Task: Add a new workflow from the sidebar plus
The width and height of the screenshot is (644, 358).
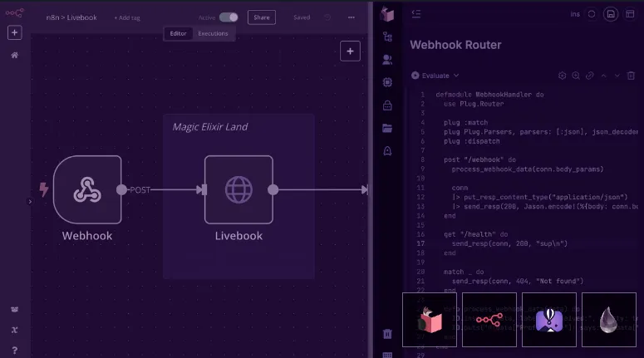Action: click(x=14, y=32)
